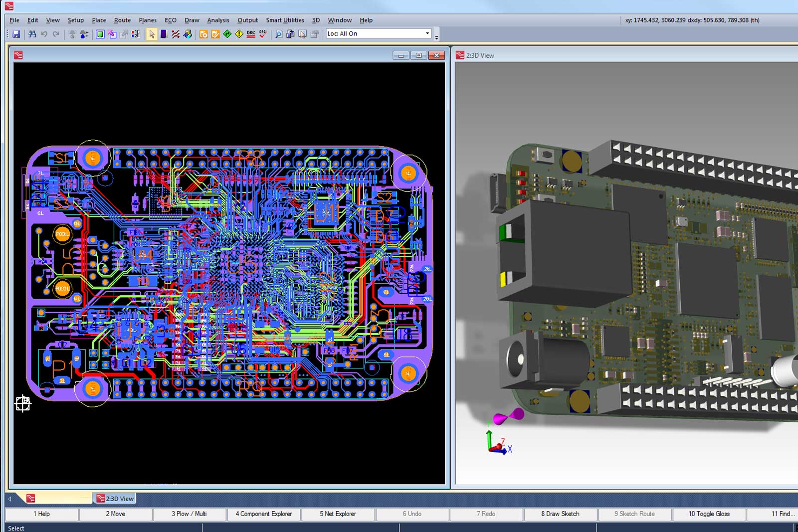Click the magnifier zoom icon in toolbar
The image size is (798, 532).
click(x=278, y=34)
